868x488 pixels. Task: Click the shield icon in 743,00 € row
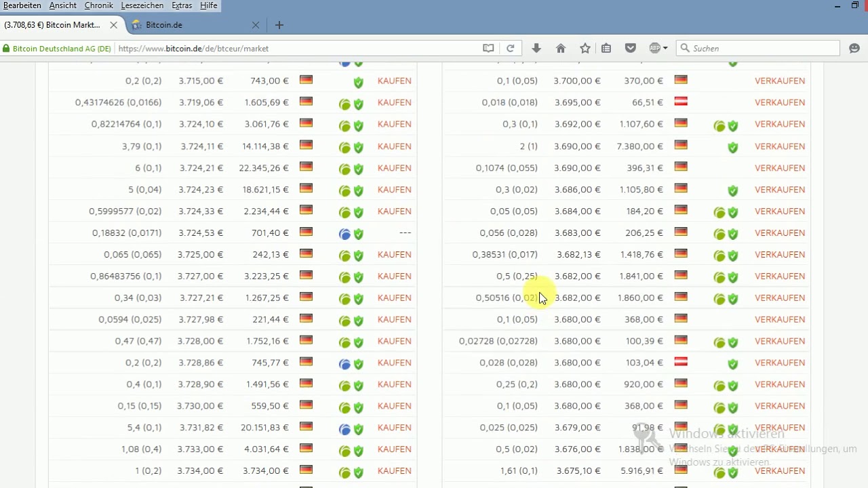358,83
